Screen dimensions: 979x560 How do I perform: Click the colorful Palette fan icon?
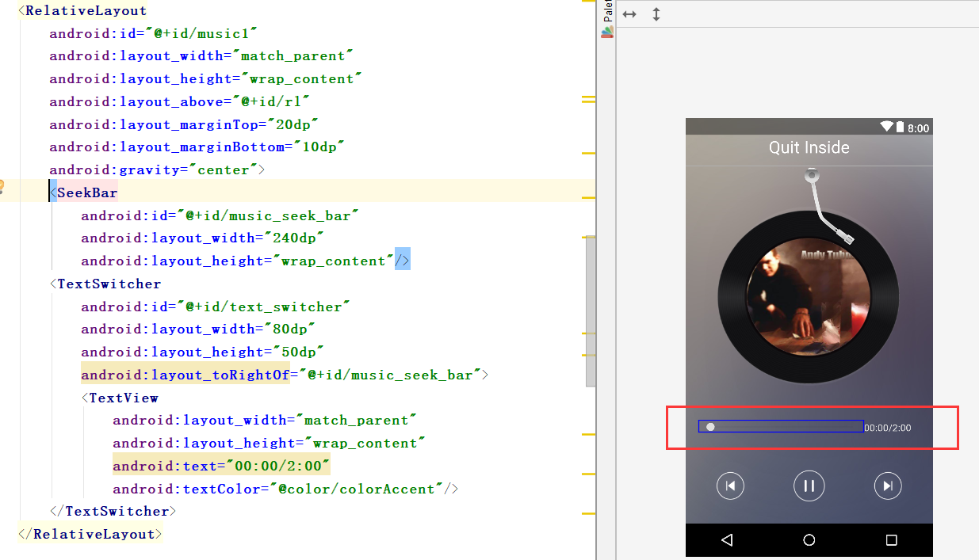point(606,32)
